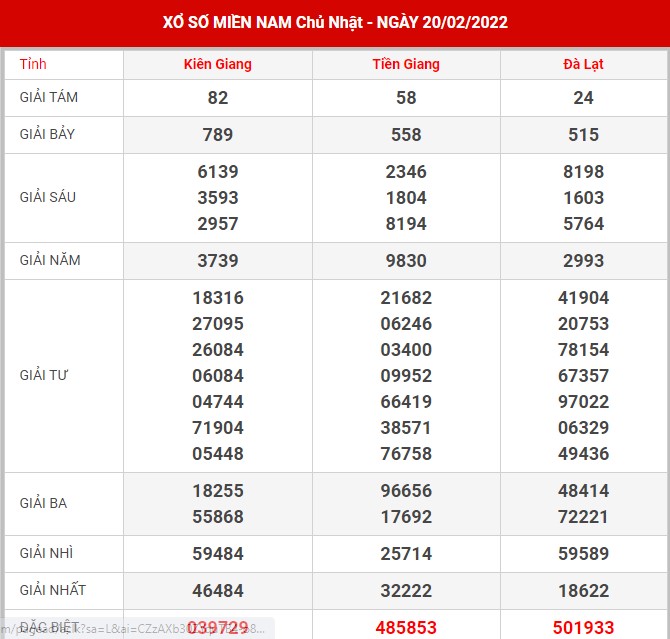
Task: Select the GIẢI NHÌ row label
Action: [x=47, y=553]
